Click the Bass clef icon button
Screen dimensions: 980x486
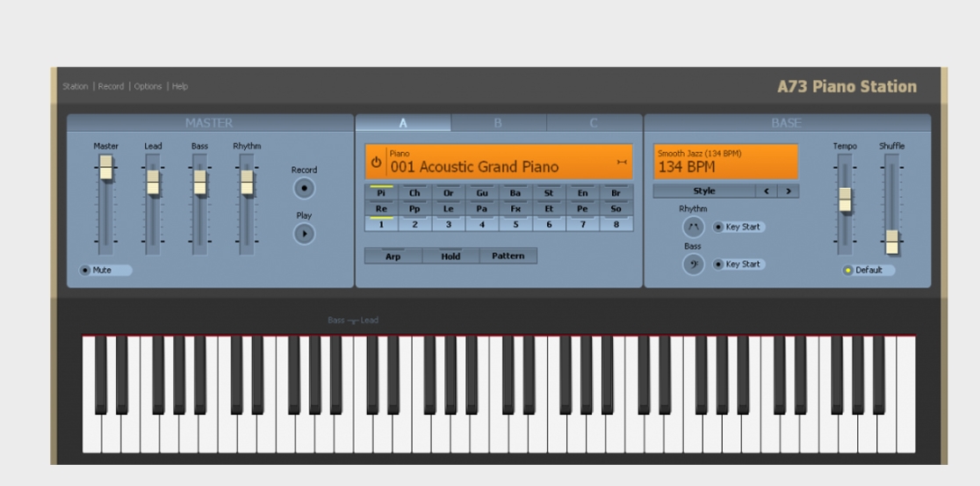pyautogui.click(x=693, y=264)
